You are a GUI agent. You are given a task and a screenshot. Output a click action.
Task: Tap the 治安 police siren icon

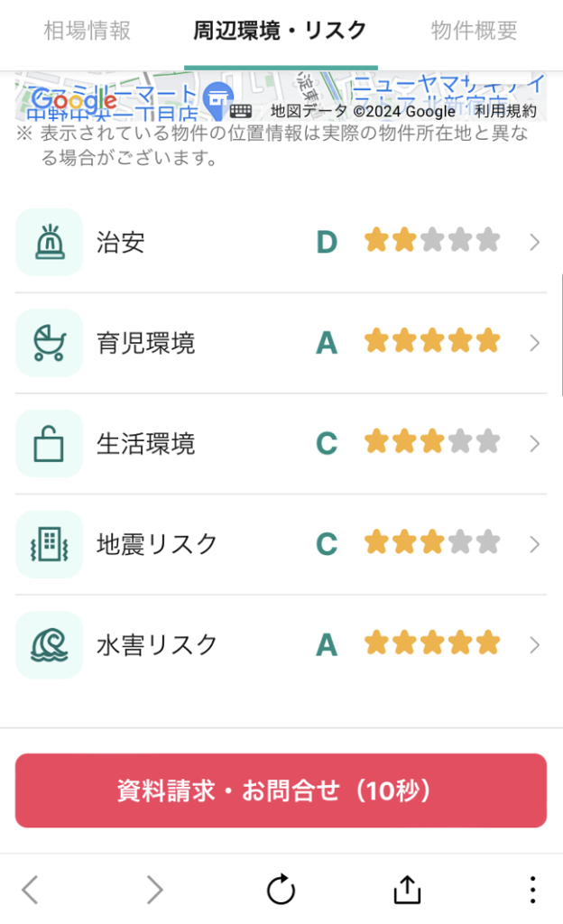50,243
